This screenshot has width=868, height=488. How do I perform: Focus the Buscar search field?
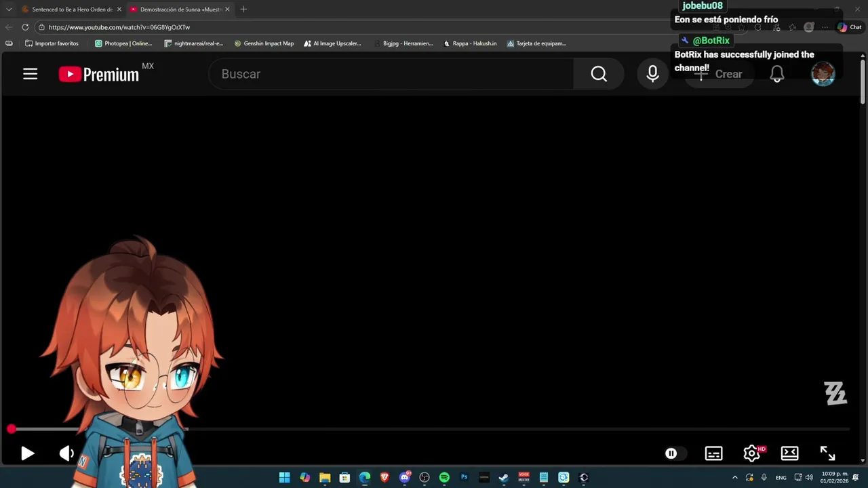pos(391,74)
